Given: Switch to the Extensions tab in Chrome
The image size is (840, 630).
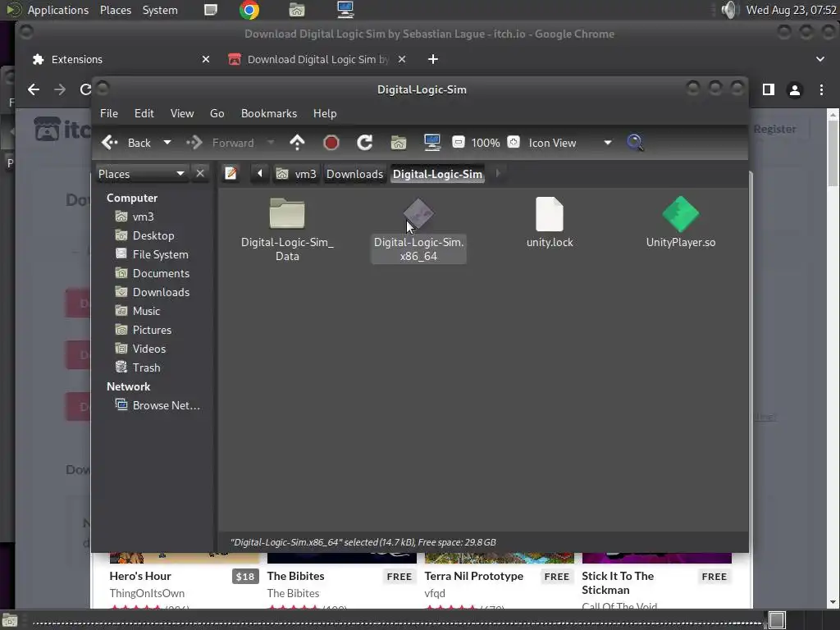Looking at the screenshot, I should [121, 59].
